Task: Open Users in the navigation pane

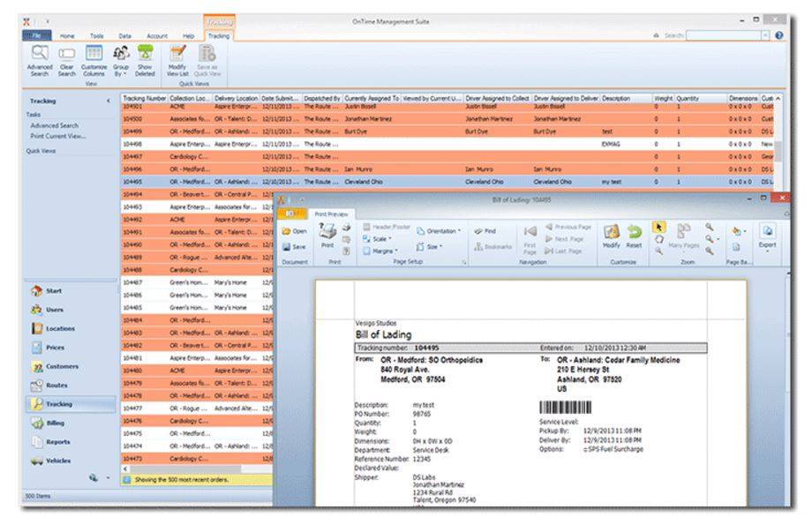Action: point(71,310)
